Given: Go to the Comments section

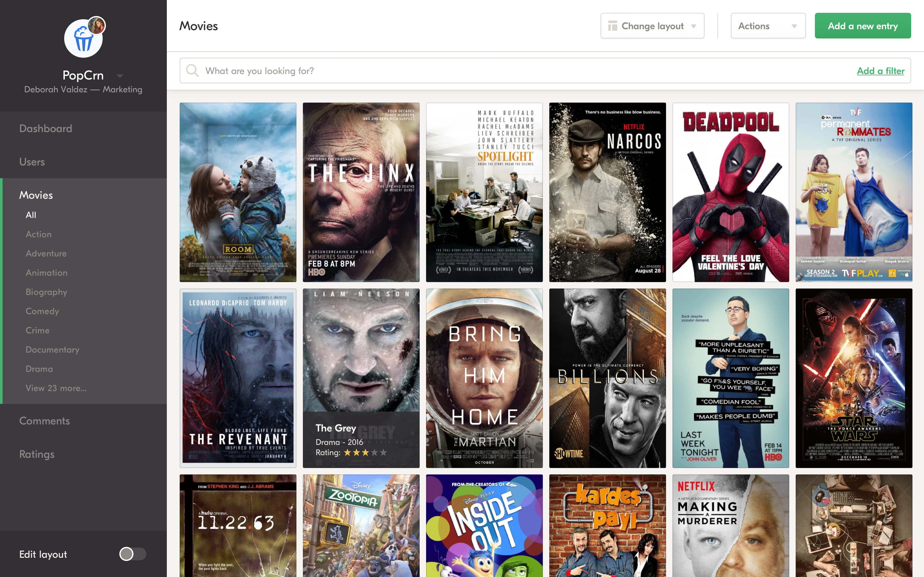Looking at the screenshot, I should pyautogui.click(x=45, y=421).
